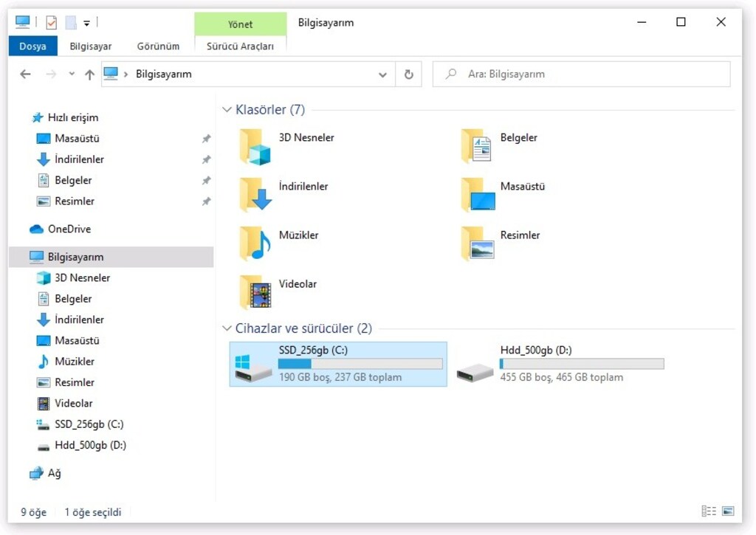Open the Sürücü Araçları tab
Screen dimensions: 756x535
pyautogui.click(x=240, y=46)
